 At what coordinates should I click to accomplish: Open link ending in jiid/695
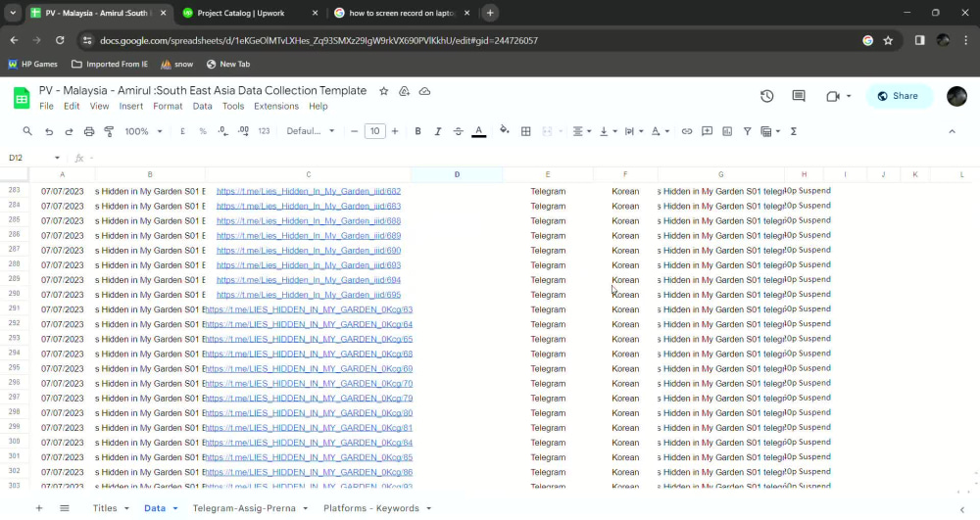click(x=309, y=295)
